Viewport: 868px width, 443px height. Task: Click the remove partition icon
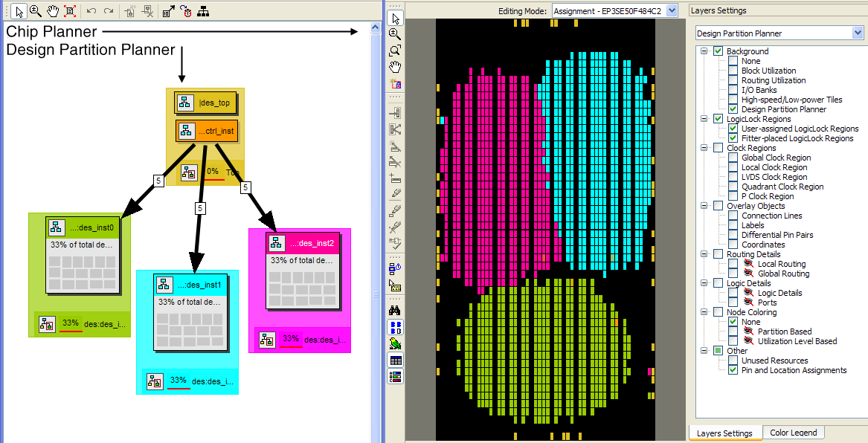(147, 10)
